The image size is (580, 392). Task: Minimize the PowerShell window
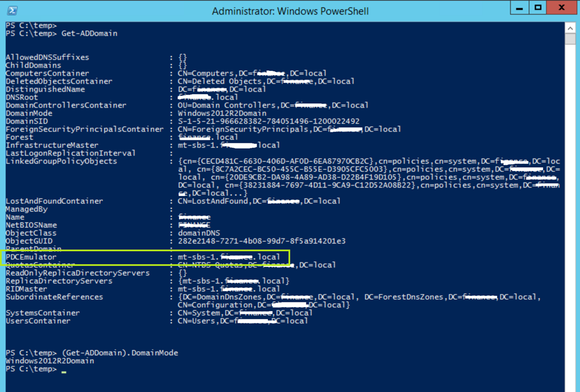pos(519,8)
